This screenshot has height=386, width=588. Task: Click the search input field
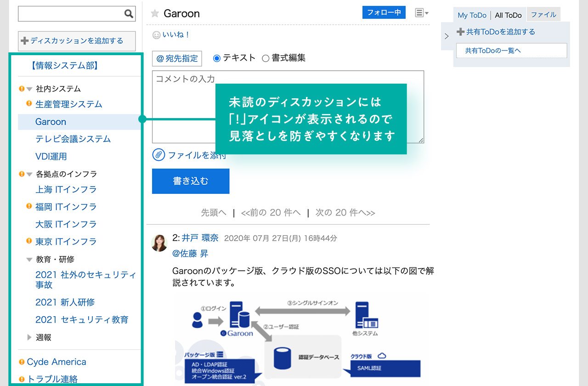pos(71,14)
